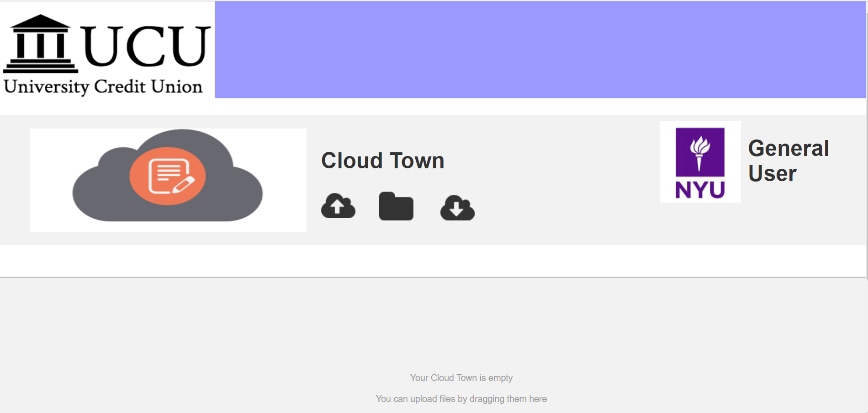This screenshot has height=413, width=868.
Task: Open the folder icon under Cloud Town
Action: coord(396,206)
